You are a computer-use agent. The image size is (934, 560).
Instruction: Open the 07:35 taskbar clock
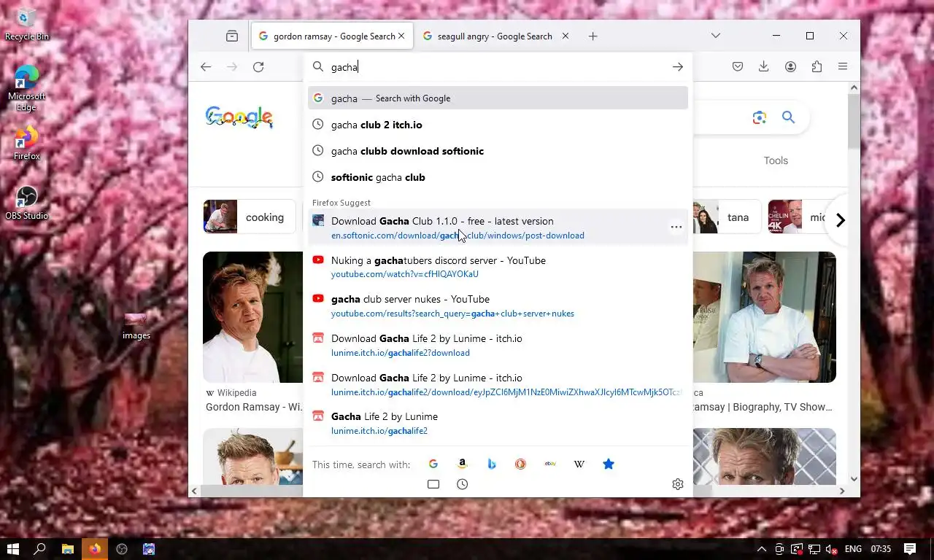click(881, 549)
